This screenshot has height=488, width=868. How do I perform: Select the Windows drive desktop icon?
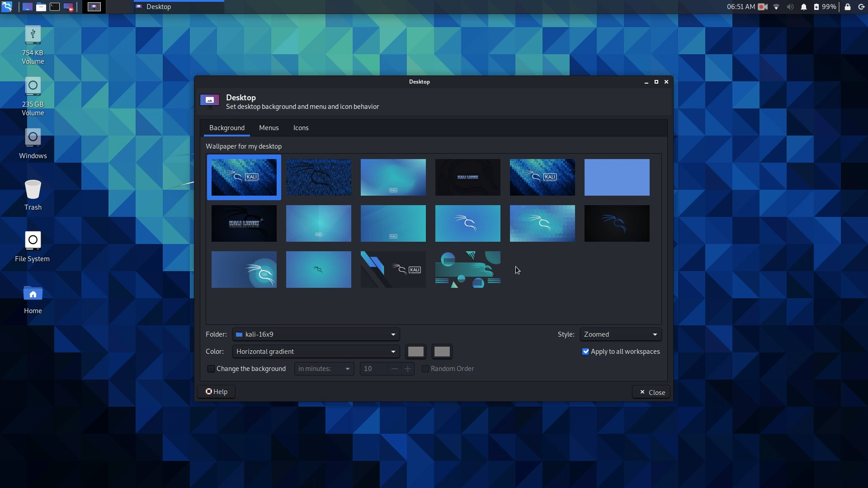tap(33, 144)
